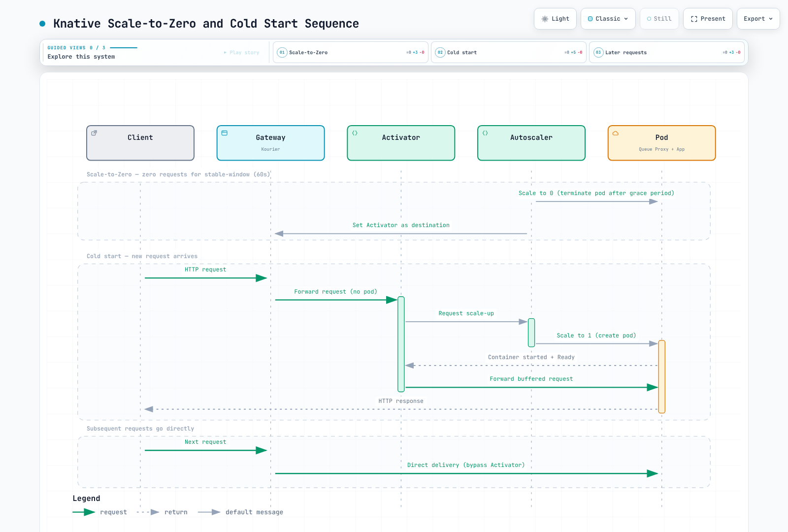Open the Export dropdown menu

[x=758, y=19]
